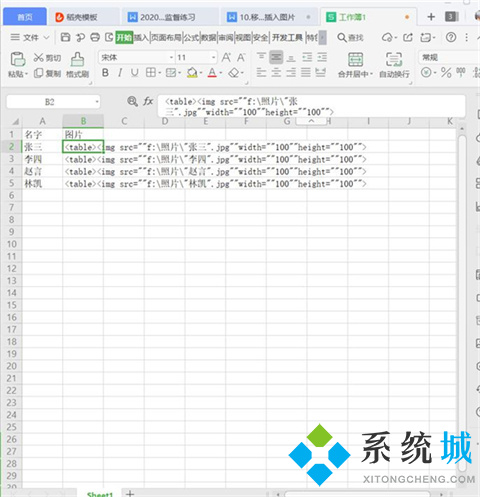Open the font size 11 dropdown
Screen dimensions: 480x497
(x=213, y=58)
